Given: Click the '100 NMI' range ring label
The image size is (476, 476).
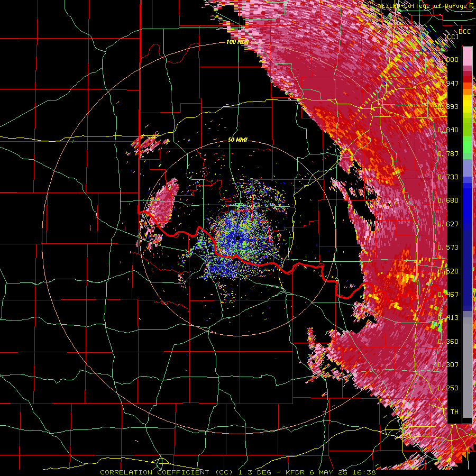Looking at the screenshot, I should coord(237,42).
